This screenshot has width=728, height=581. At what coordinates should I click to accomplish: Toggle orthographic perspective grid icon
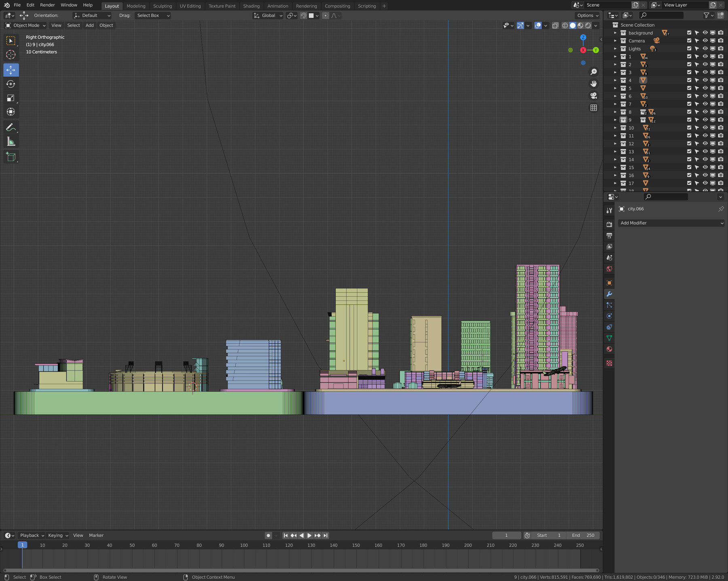click(x=593, y=108)
